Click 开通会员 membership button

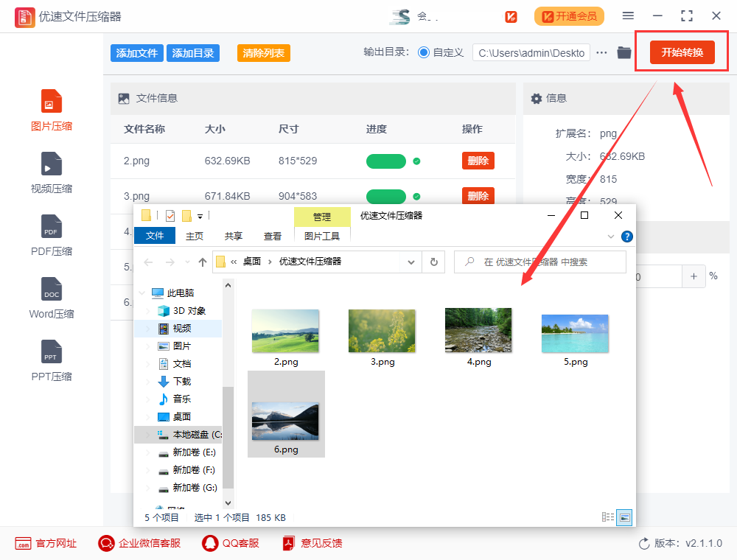pos(569,16)
